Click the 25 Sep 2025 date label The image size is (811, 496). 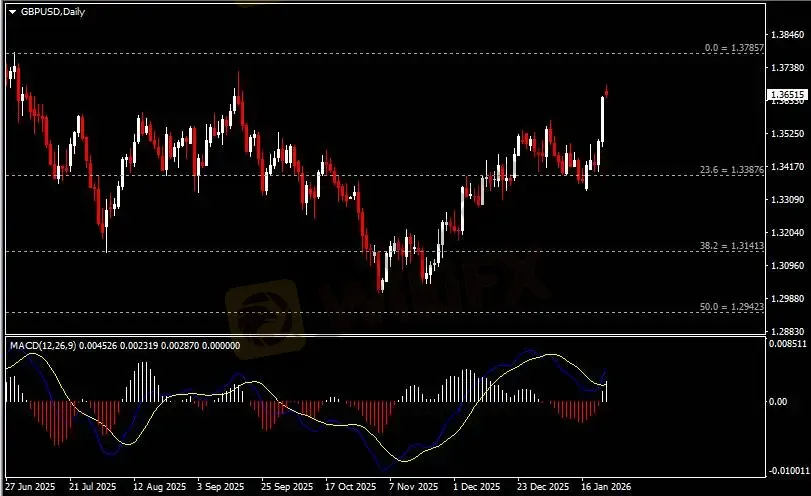coord(287,487)
